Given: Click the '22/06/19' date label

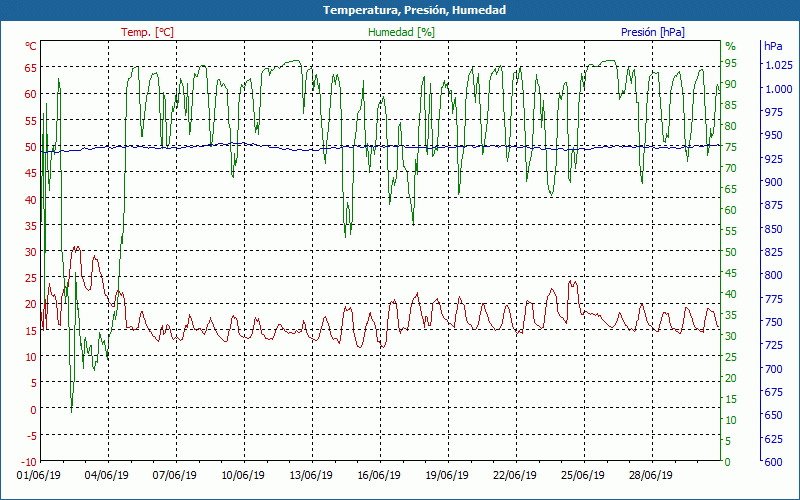Looking at the screenshot, I should (x=515, y=476).
